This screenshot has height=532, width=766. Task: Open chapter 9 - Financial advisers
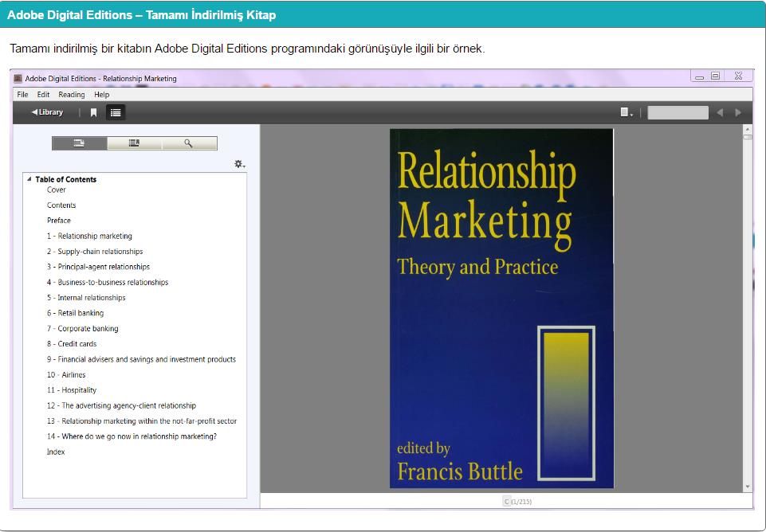tap(141, 360)
